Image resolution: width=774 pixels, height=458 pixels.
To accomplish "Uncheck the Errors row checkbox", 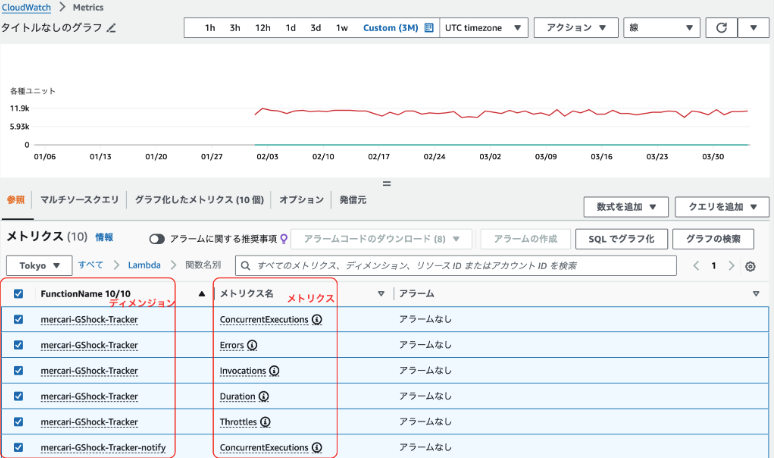I will pyautogui.click(x=18, y=345).
